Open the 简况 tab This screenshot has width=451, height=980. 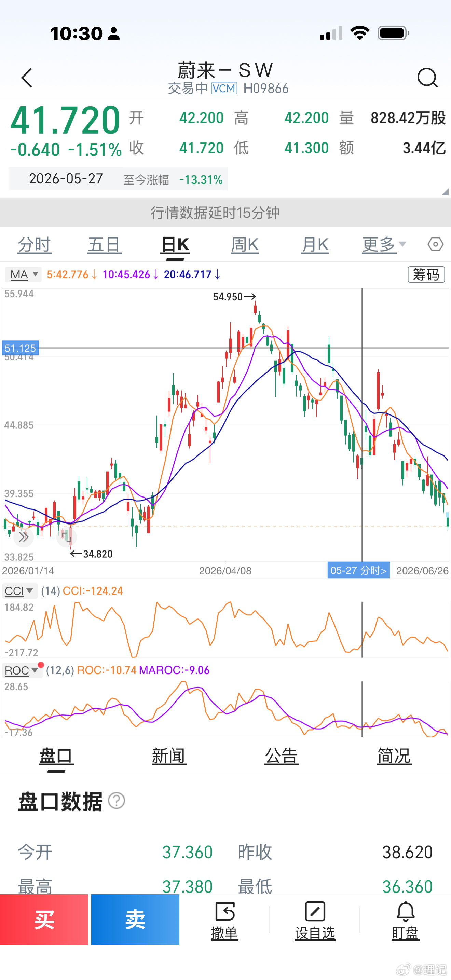click(394, 756)
